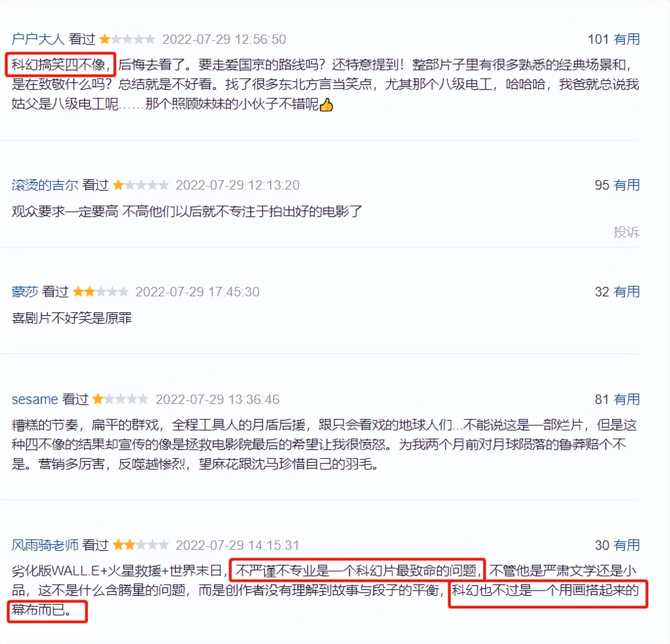Screen dimensions: 670x644
Task: Open user profile sesame
Action: [x=35, y=399]
